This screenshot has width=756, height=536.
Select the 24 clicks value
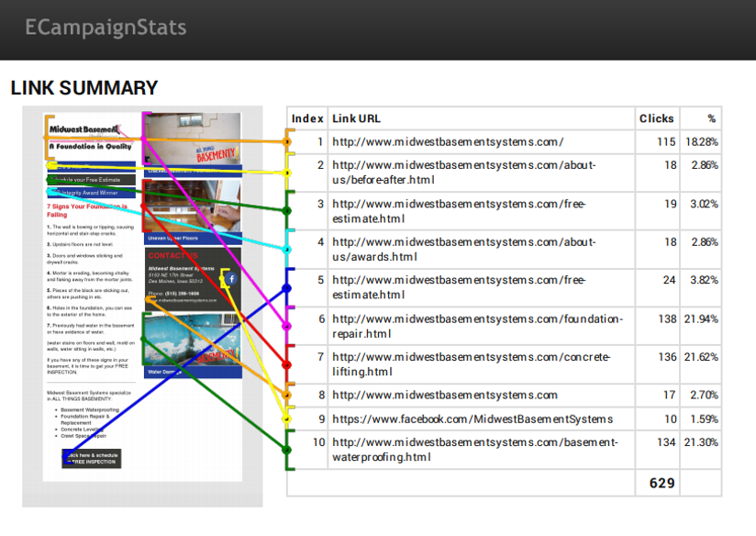click(669, 280)
